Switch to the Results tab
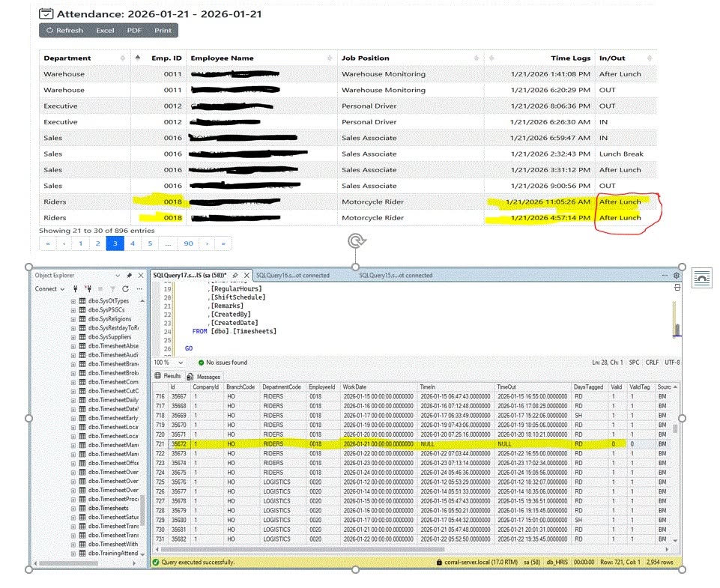This screenshot has width=720, height=588. tap(168, 376)
